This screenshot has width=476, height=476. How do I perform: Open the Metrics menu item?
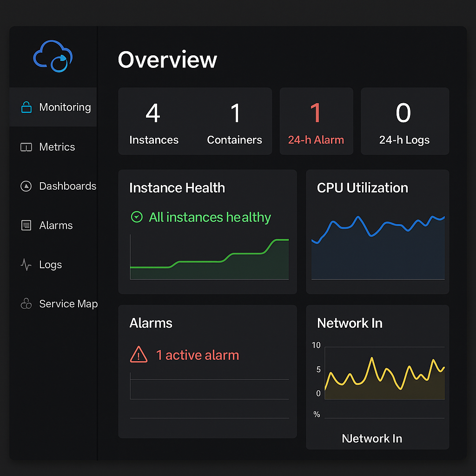pyautogui.click(x=57, y=147)
